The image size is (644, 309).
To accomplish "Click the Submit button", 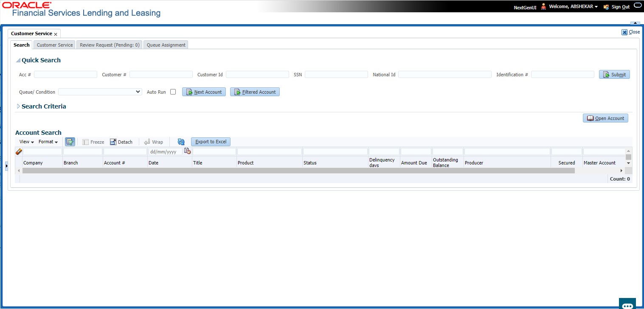I will [614, 75].
